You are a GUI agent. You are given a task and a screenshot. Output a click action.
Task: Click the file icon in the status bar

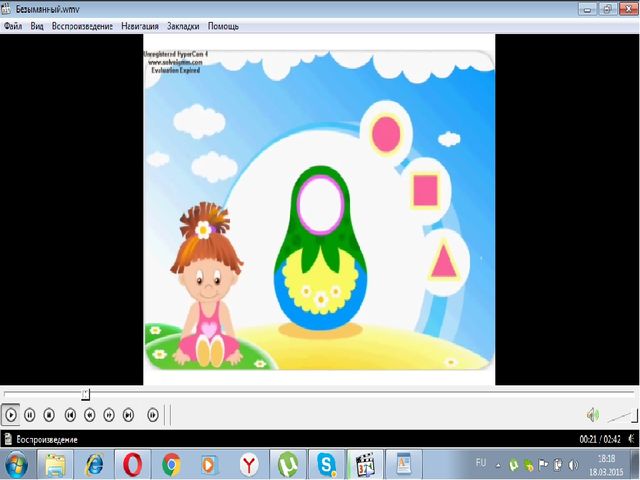pyautogui.click(x=8, y=440)
